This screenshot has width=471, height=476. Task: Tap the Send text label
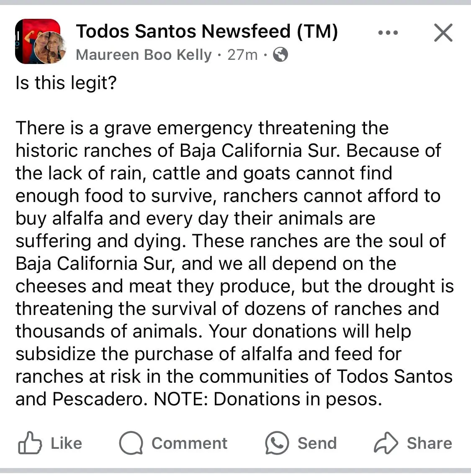[x=317, y=444]
